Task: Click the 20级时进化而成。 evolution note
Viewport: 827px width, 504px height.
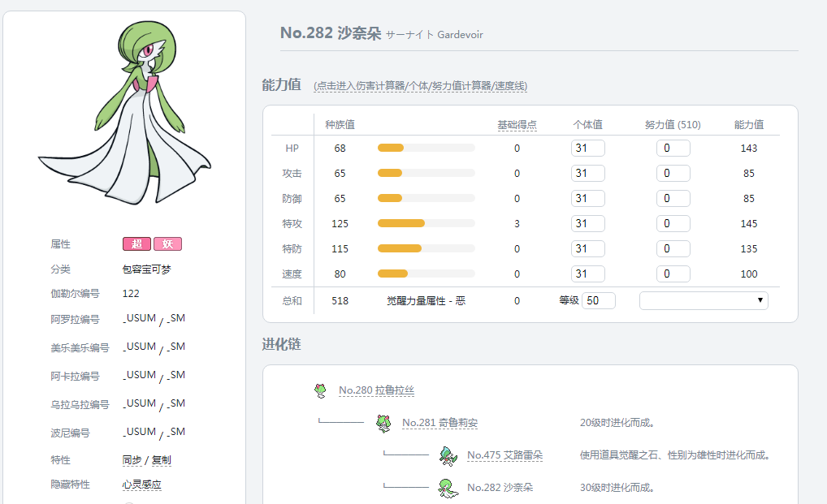Action: (617, 422)
